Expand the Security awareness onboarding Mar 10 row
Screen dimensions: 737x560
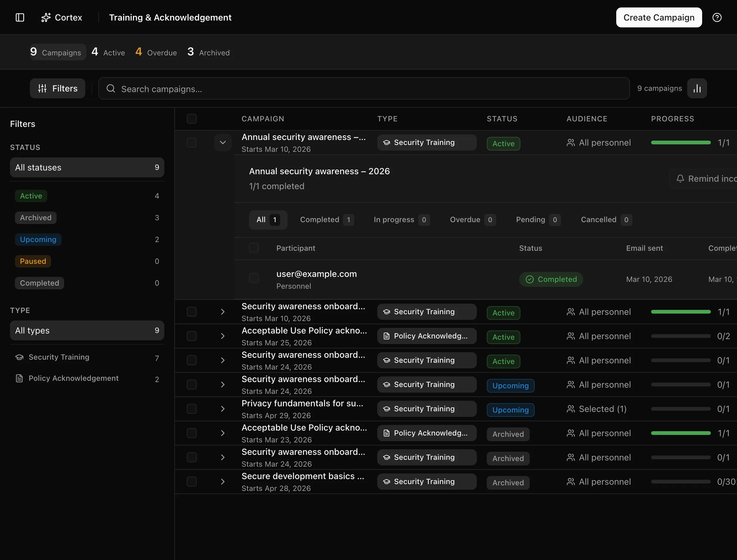(x=223, y=312)
